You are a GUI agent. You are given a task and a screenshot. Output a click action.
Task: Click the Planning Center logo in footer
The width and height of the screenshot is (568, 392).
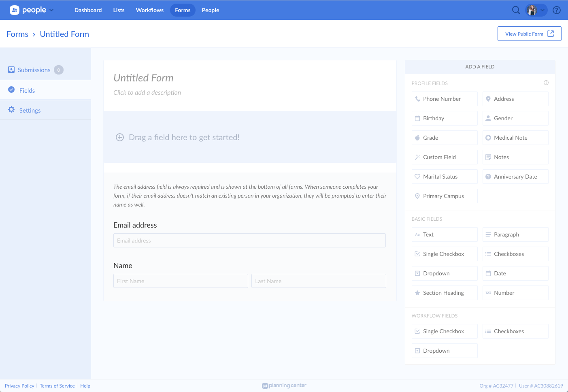(284, 386)
